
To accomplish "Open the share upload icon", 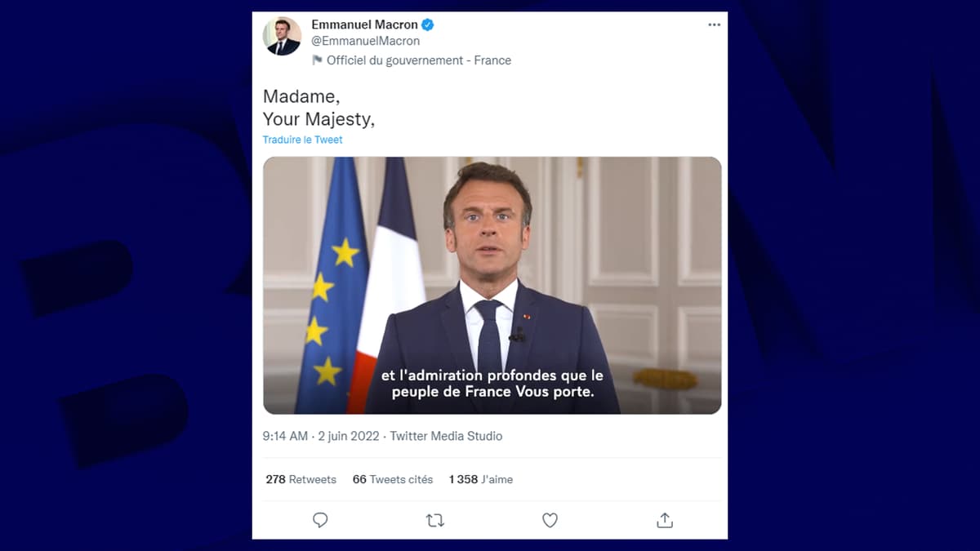I will 665,520.
